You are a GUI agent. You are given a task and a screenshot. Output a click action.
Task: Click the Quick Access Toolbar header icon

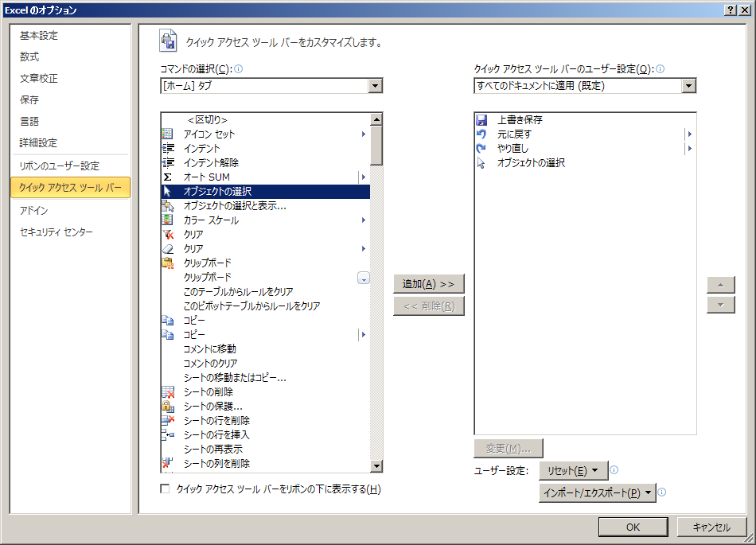click(168, 40)
